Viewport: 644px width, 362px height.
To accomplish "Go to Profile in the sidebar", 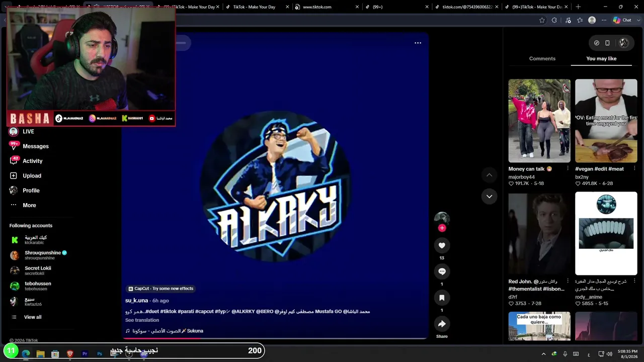I will pyautogui.click(x=24, y=191).
